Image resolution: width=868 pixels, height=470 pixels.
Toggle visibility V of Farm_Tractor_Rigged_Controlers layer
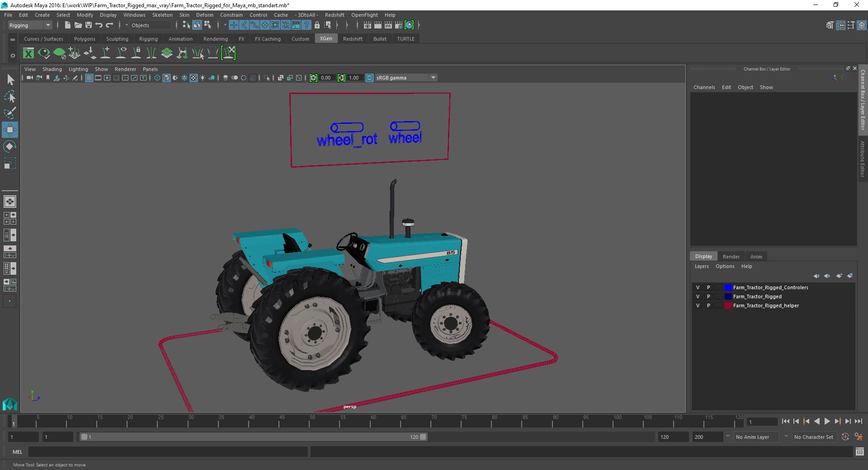pos(698,287)
